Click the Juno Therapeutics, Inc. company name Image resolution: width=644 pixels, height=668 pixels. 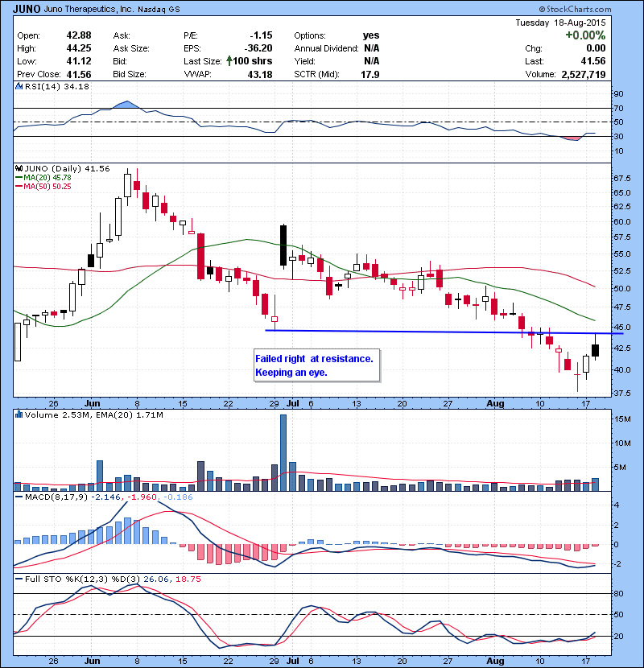89,9
